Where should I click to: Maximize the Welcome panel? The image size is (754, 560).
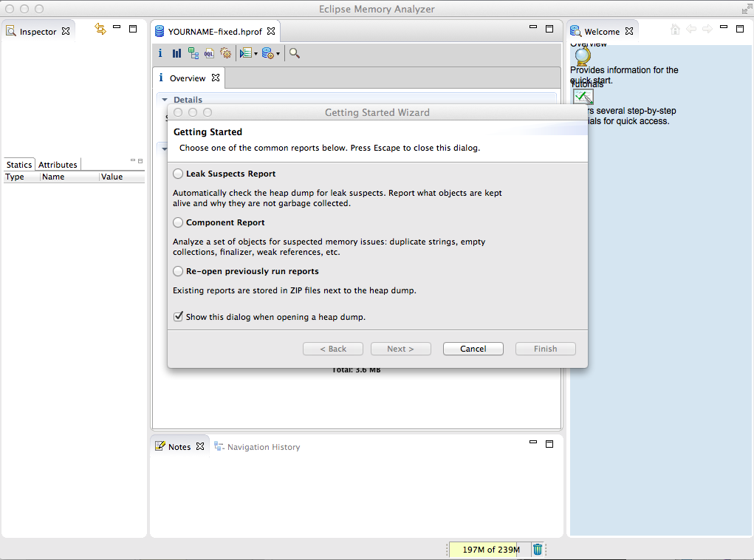point(740,29)
